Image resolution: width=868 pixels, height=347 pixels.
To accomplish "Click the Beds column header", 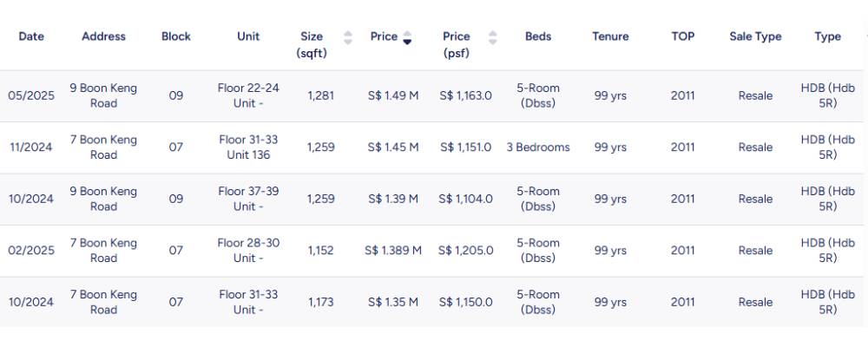I will coord(538,36).
